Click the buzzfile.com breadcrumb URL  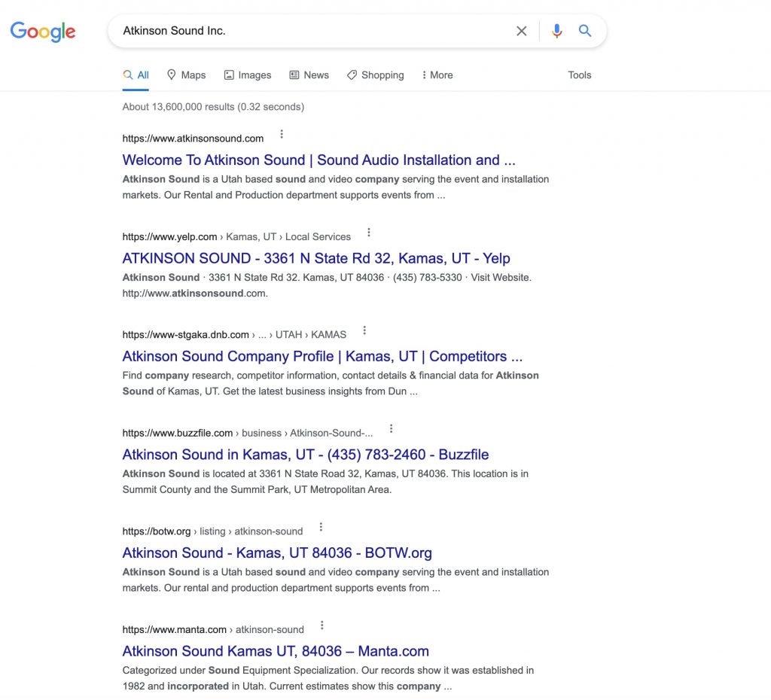pos(247,433)
